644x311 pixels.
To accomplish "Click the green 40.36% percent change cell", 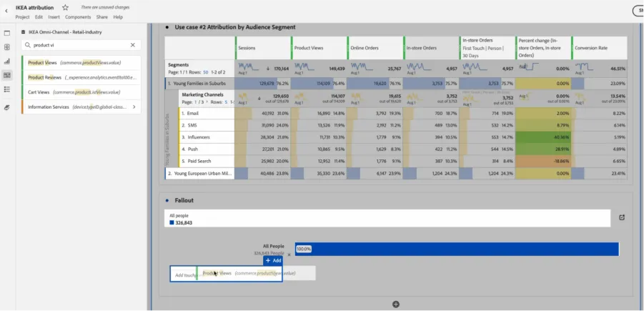I will (x=543, y=137).
